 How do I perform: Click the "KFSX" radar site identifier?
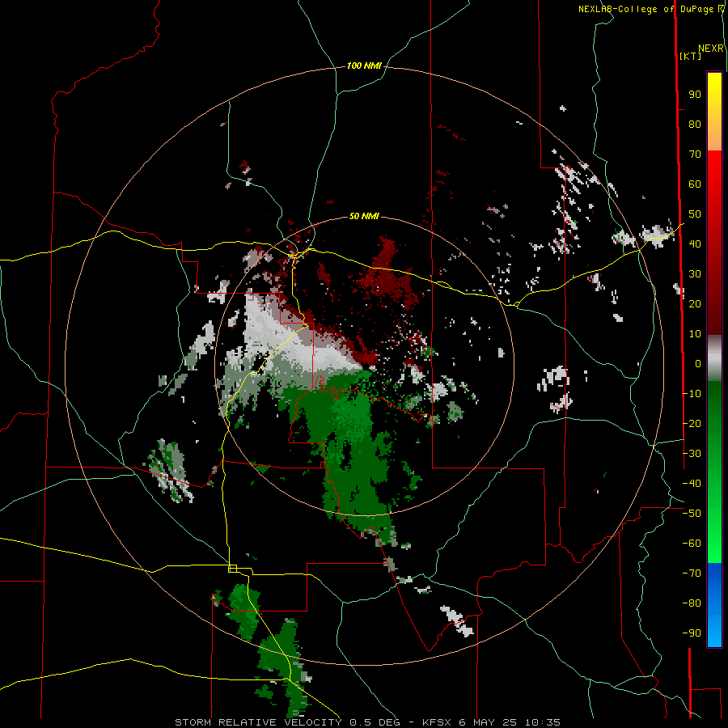438,722
